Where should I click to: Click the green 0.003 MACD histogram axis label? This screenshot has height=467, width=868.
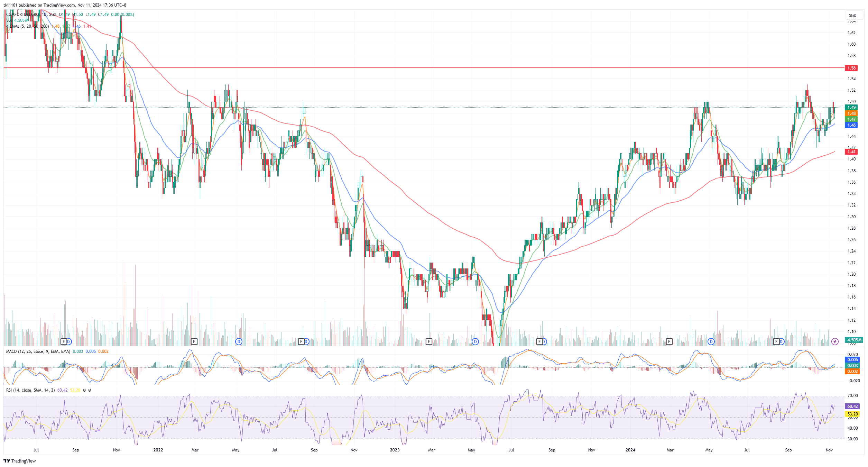tap(852, 366)
